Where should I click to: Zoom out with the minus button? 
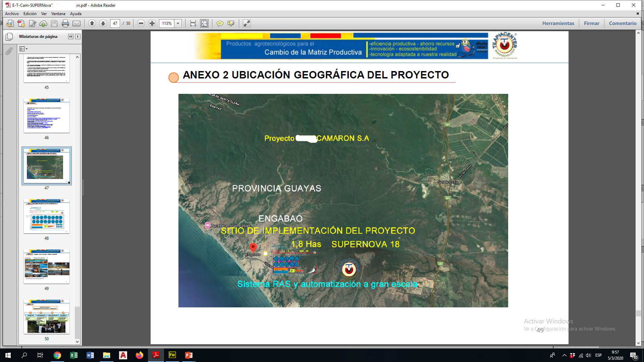tap(141, 23)
